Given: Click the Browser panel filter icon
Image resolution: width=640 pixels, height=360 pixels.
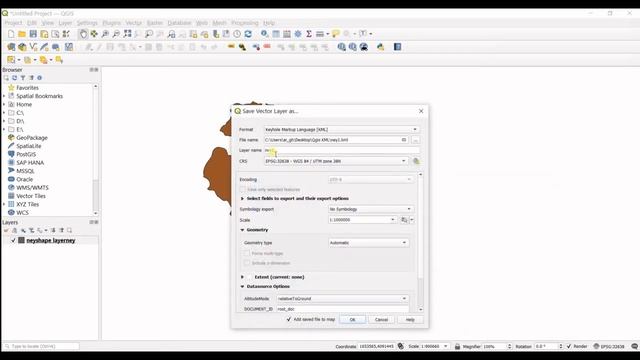Looking at the screenshot, I should tap(23, 78).
